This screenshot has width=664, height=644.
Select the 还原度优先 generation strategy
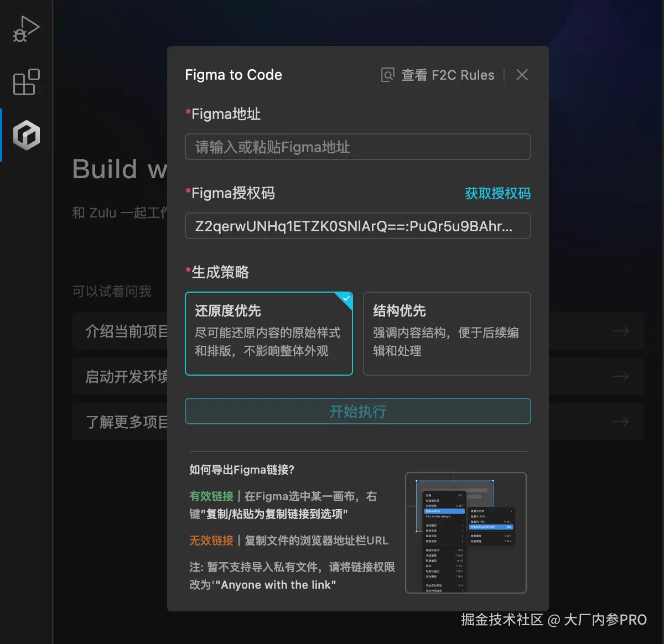(268, 333)
